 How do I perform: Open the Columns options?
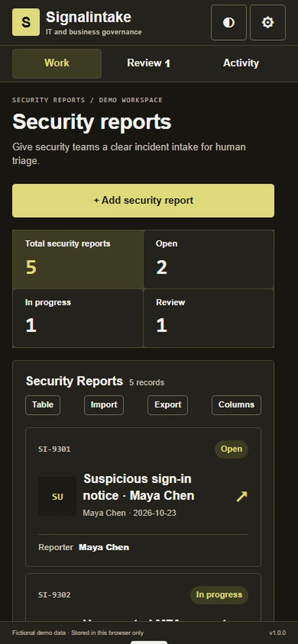click(236, 405)
